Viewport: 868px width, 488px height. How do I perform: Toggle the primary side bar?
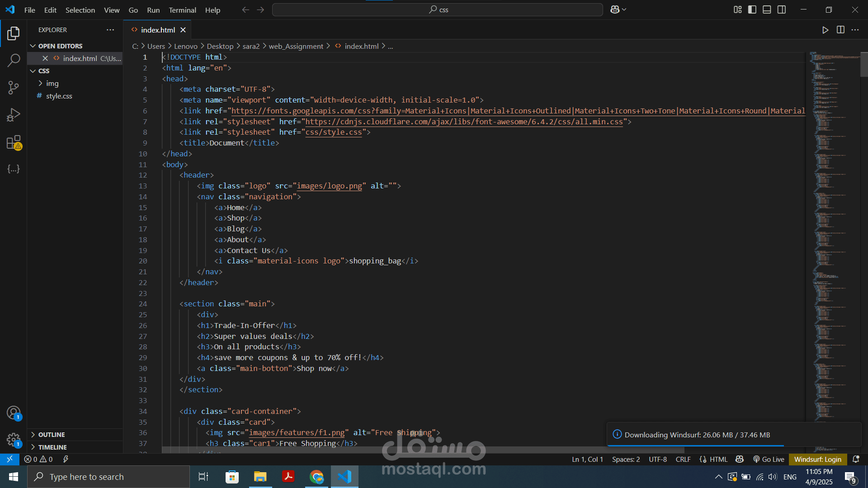pyautogui.click(x=752, y=10)
